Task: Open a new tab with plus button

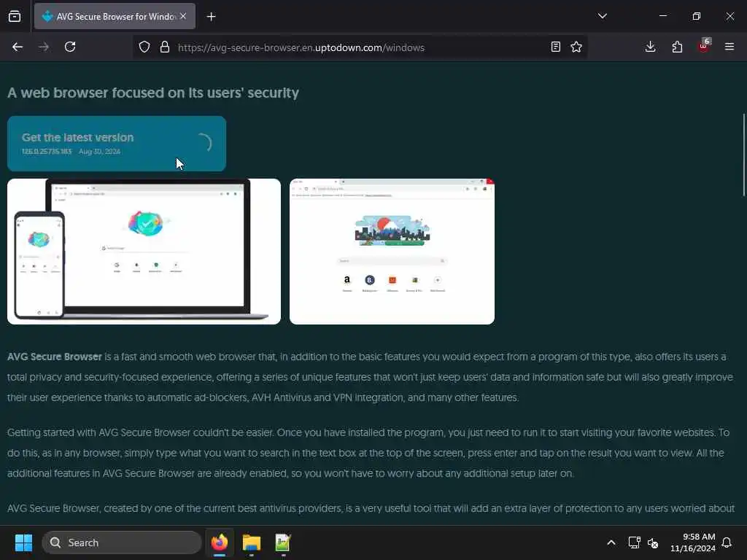Action: 211,17
